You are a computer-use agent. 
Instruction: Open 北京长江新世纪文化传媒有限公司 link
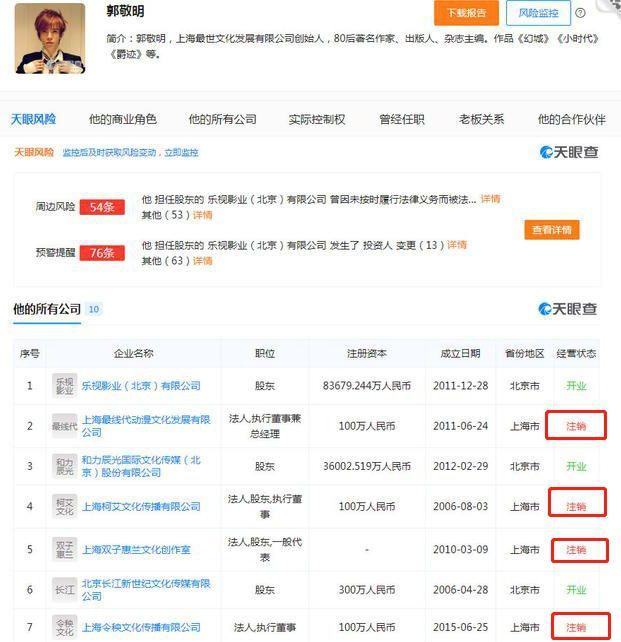pos(146,590)
